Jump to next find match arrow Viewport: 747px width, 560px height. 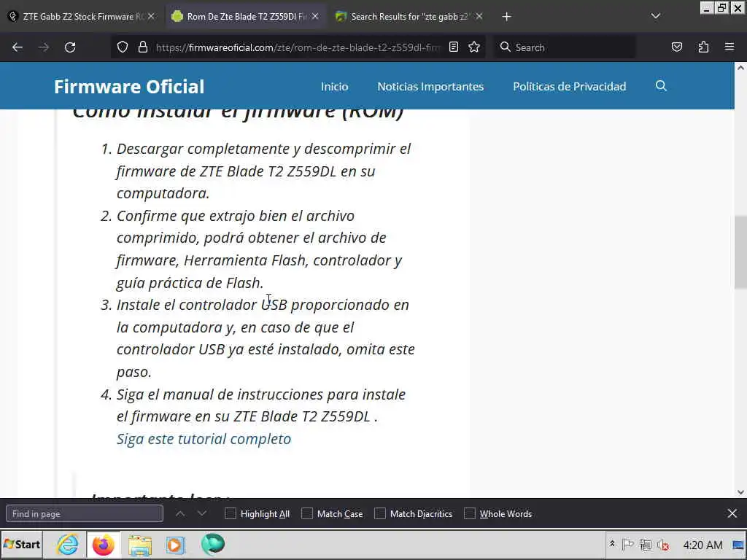[202, 513]
